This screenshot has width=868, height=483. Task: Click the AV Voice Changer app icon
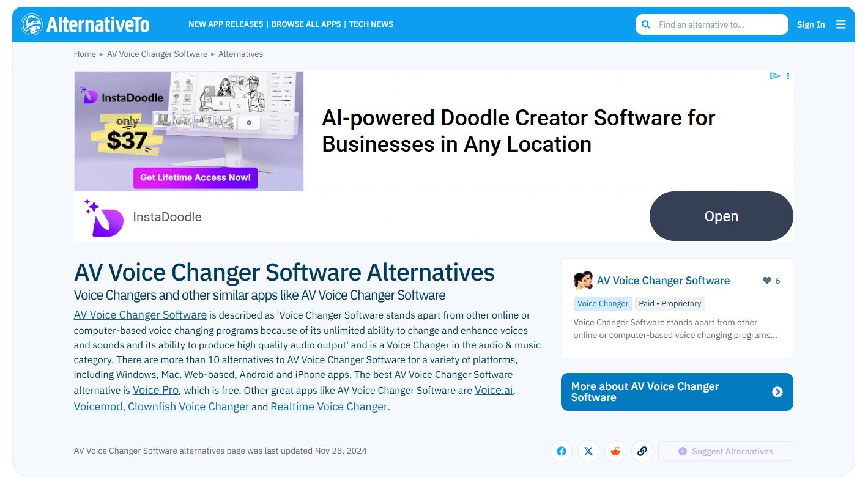tap(584, 281)
